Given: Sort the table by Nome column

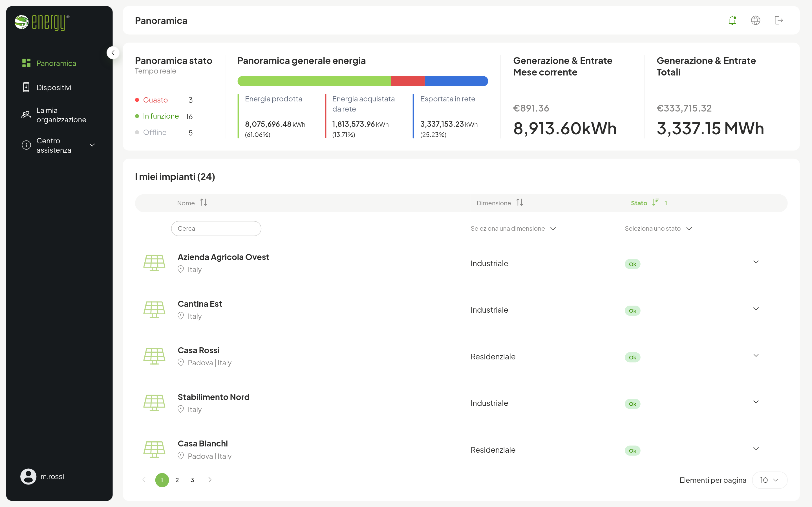Looking at the screenshot, I should coord(203,203).
